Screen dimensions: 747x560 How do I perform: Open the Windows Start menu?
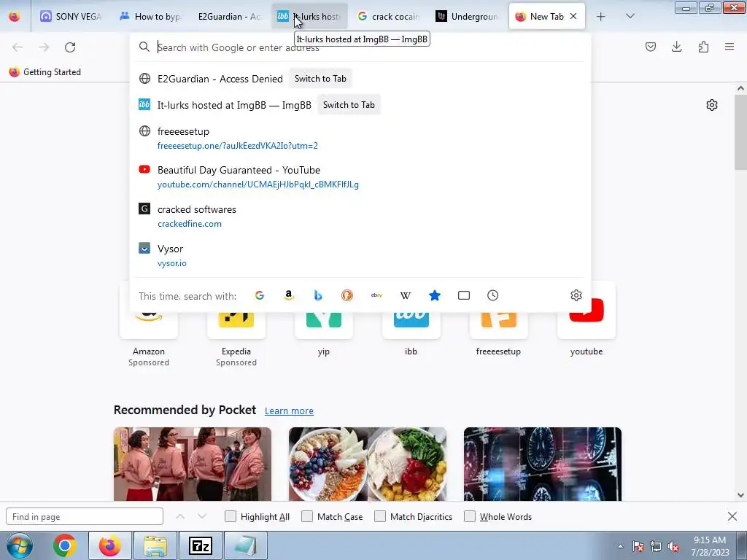pyautogui.click(x=19, y=545)
